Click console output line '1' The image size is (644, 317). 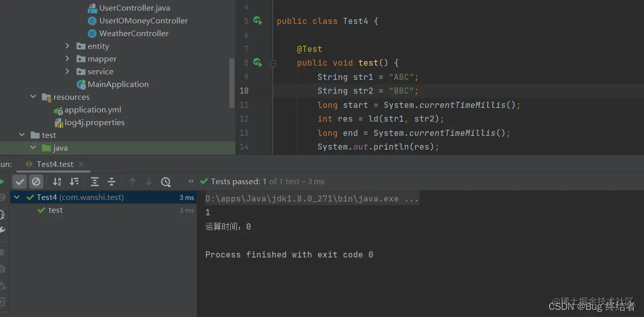click(208, 213)
